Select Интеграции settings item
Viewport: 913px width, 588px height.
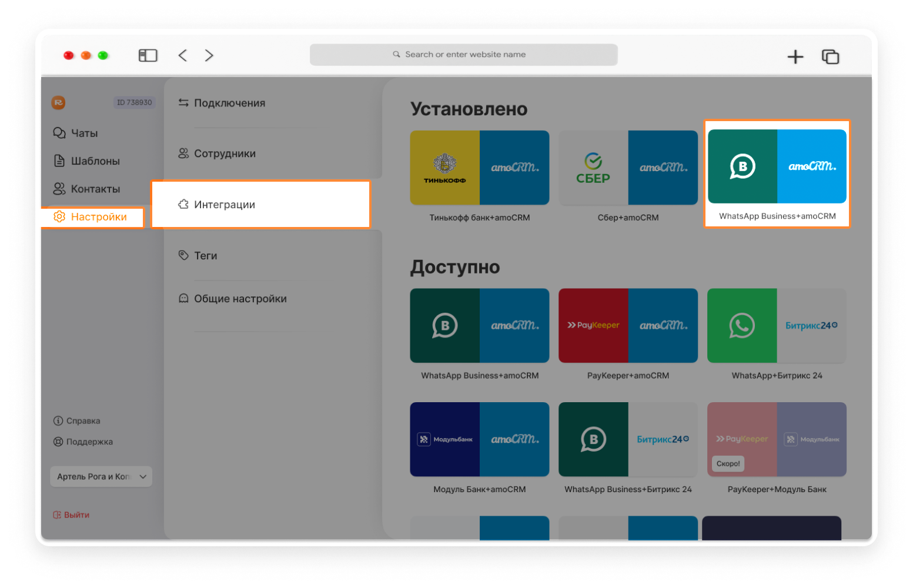click(x=261, y=204)
